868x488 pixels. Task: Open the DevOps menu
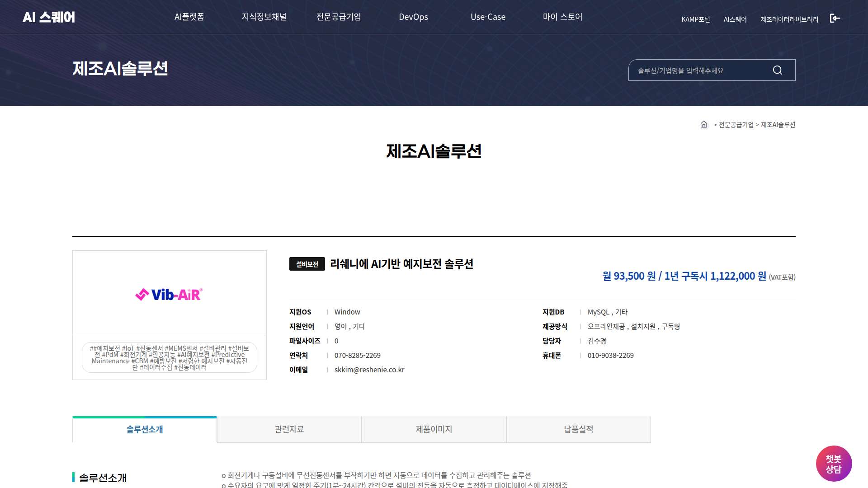(x=413, y=17)
